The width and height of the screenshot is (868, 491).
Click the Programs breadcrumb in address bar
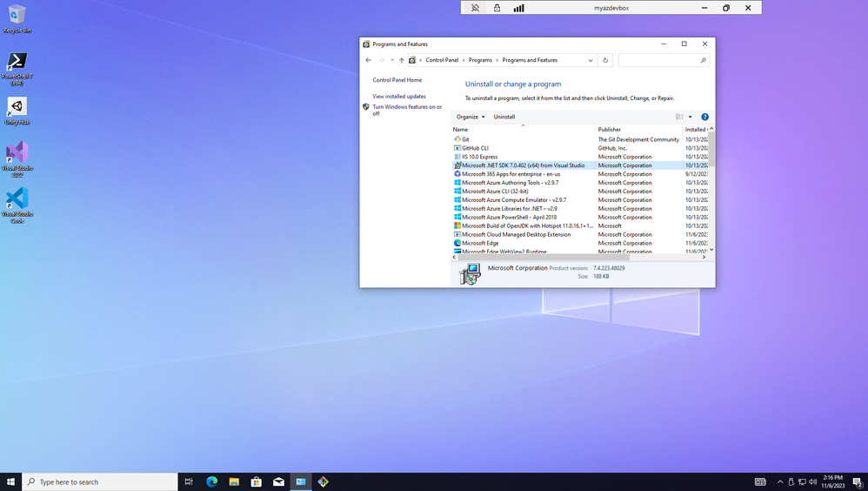tap(480, 60)
